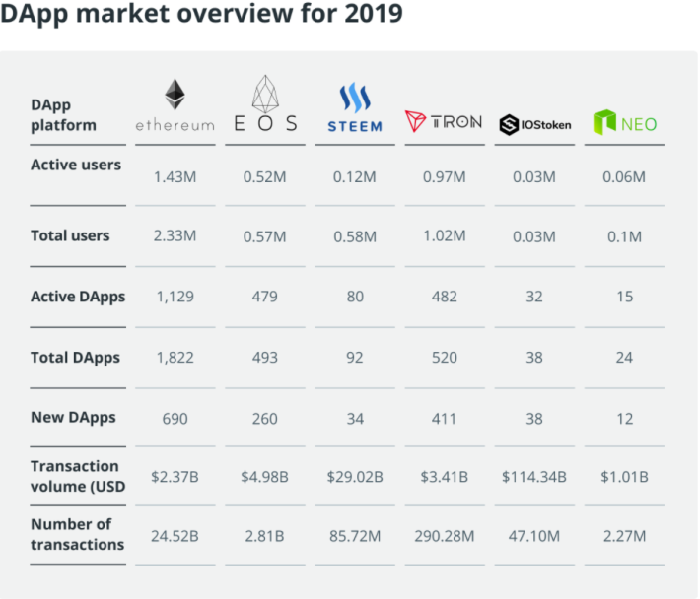Select the 'Active DApps' row label
The image size is (700, 599).
78,297
